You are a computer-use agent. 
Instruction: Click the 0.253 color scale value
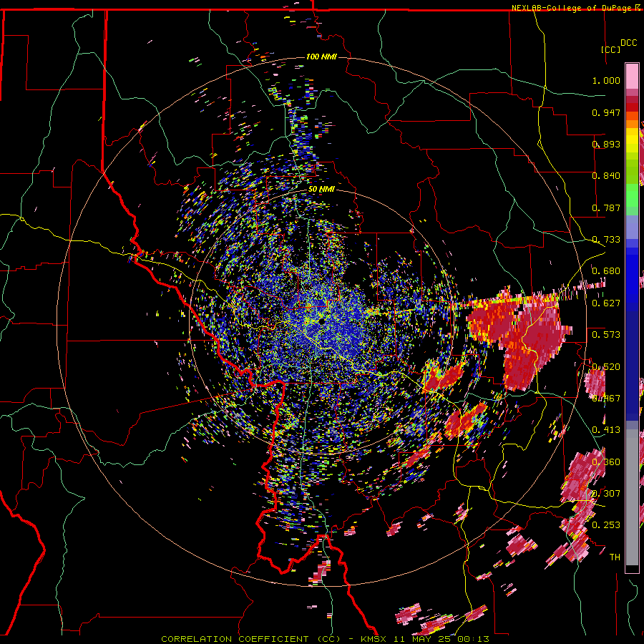(x=606, y=525)
